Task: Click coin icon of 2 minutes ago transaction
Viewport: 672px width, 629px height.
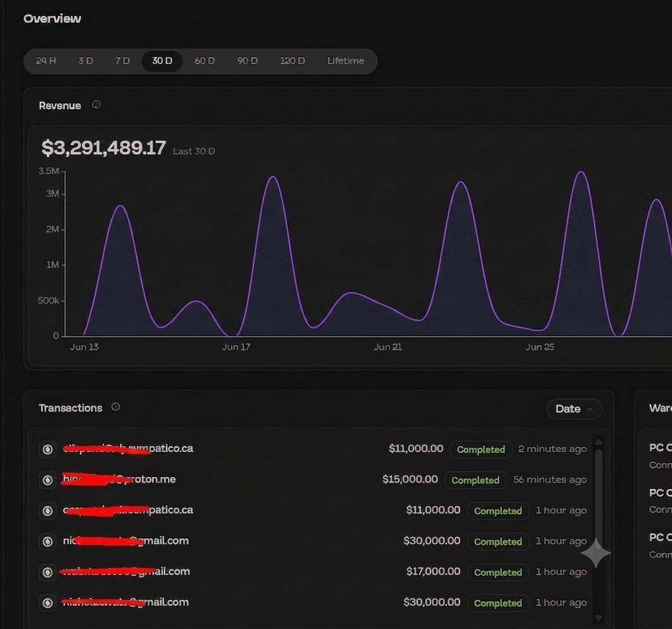Action: pyautogui.click(x=48, y=450)
